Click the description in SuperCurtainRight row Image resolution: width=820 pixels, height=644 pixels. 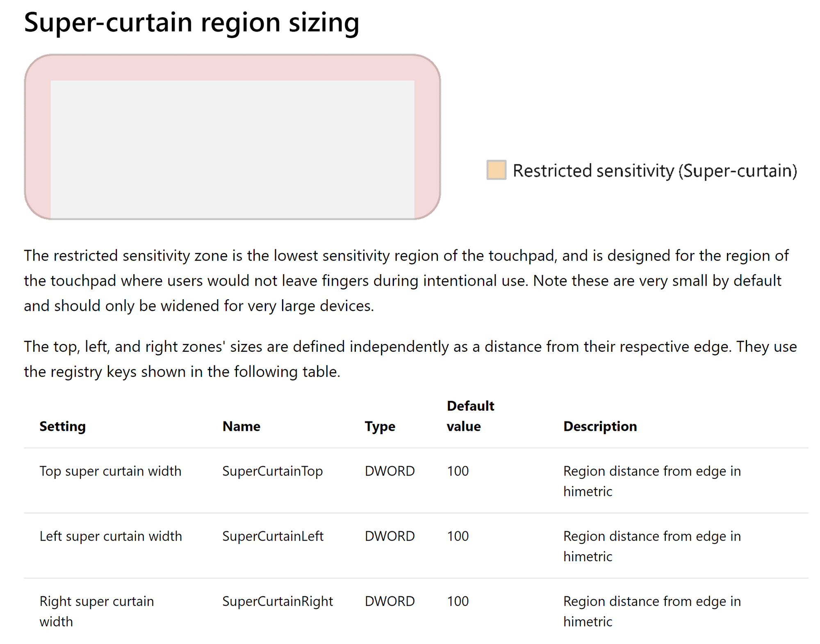(x=652, y=611)
